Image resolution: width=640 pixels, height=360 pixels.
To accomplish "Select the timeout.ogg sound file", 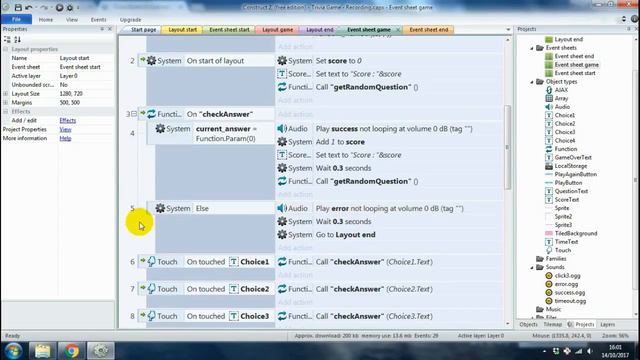I will [570, 301].
